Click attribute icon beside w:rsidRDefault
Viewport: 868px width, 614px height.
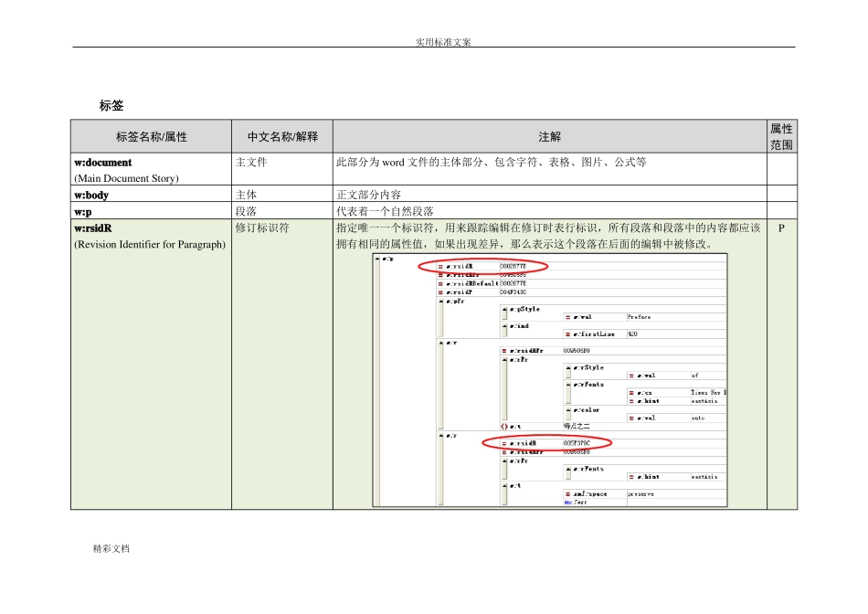pyautogui.click(x=441, y=283)
